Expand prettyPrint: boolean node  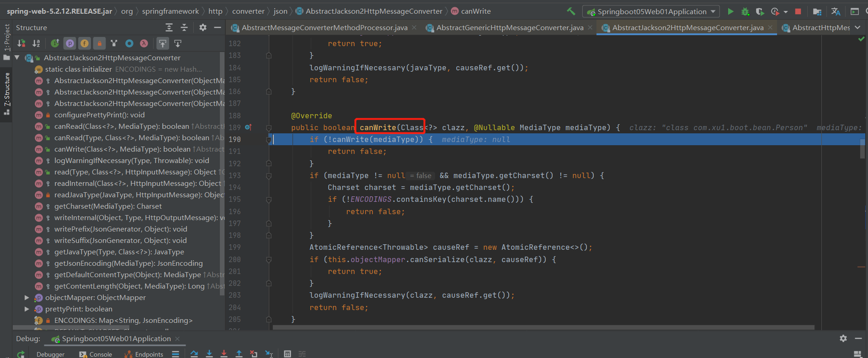pos(27,309)
